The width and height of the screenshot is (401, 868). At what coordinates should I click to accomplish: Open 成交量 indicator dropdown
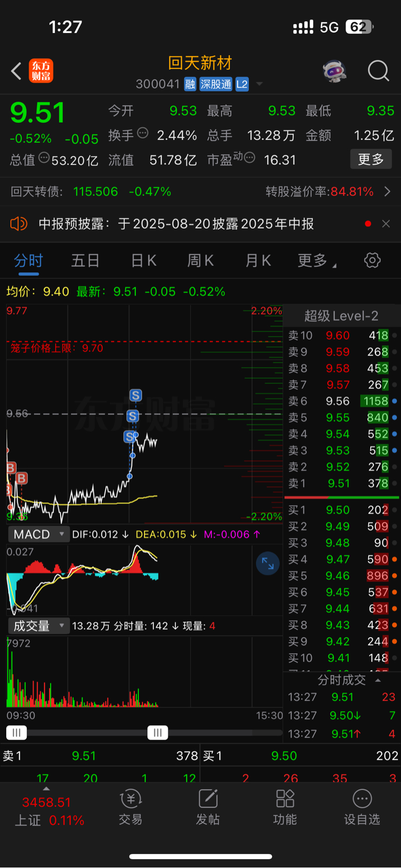point(39,626)
